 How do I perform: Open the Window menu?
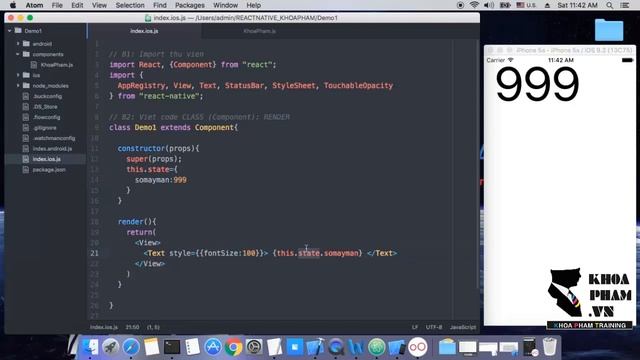[225, 5]
